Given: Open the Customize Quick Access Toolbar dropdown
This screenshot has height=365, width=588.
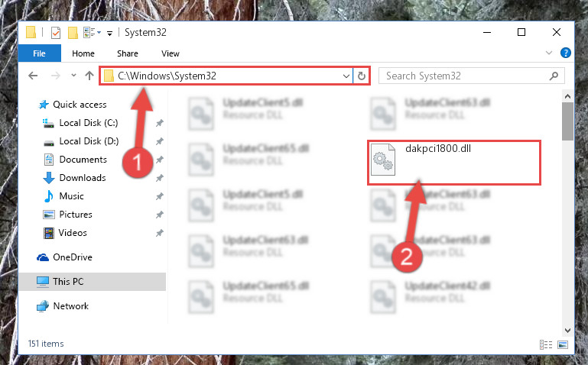Looking at the screenshot, I should (109, 34).
